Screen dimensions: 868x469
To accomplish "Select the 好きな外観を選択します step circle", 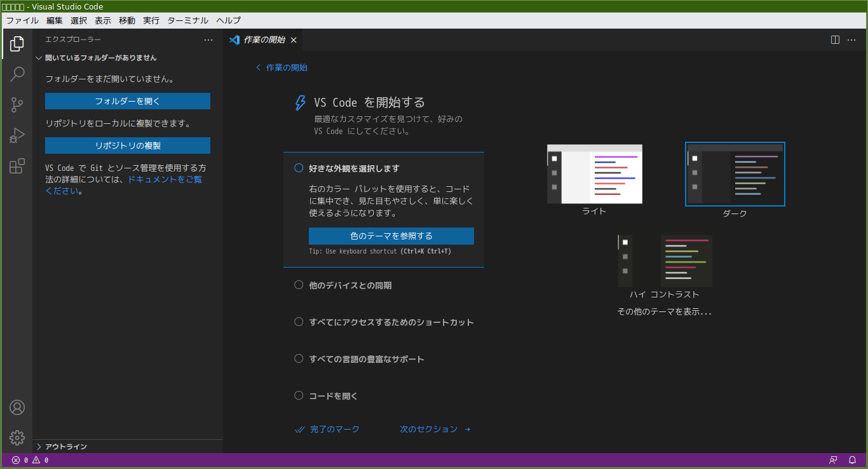I will (x=299, y=168).
